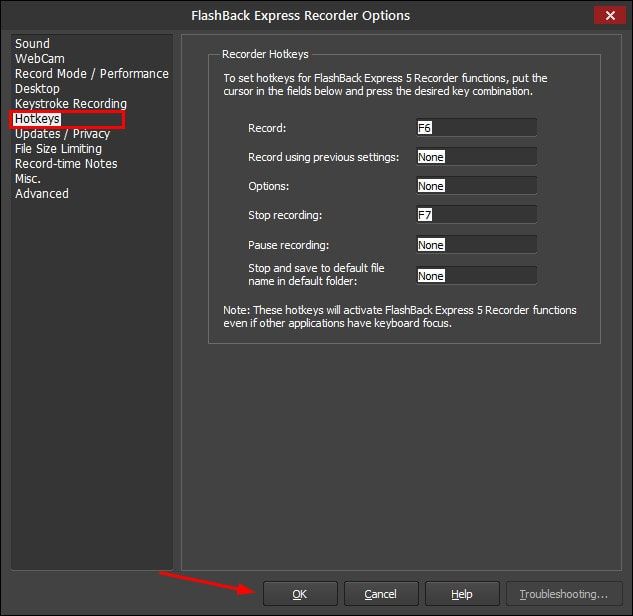The width and height of the screenshot is (633, 616).
Task: Open the Sound options category
Action: point(32,44)
